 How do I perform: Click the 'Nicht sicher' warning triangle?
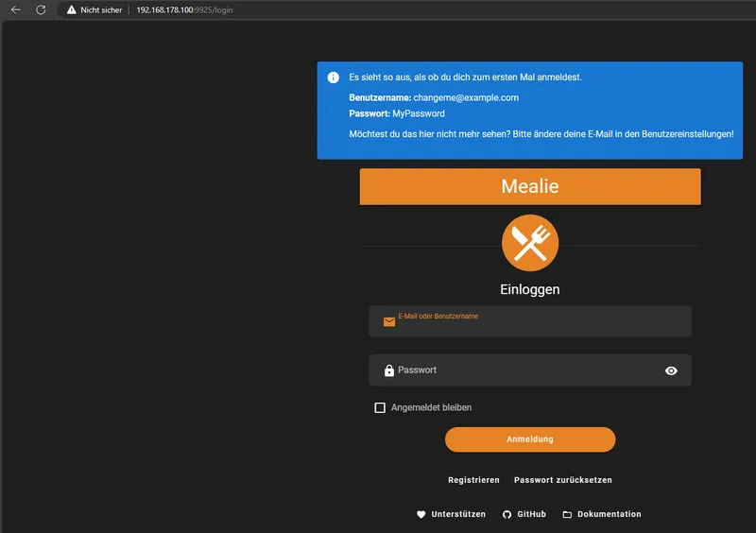pos(71,9)
